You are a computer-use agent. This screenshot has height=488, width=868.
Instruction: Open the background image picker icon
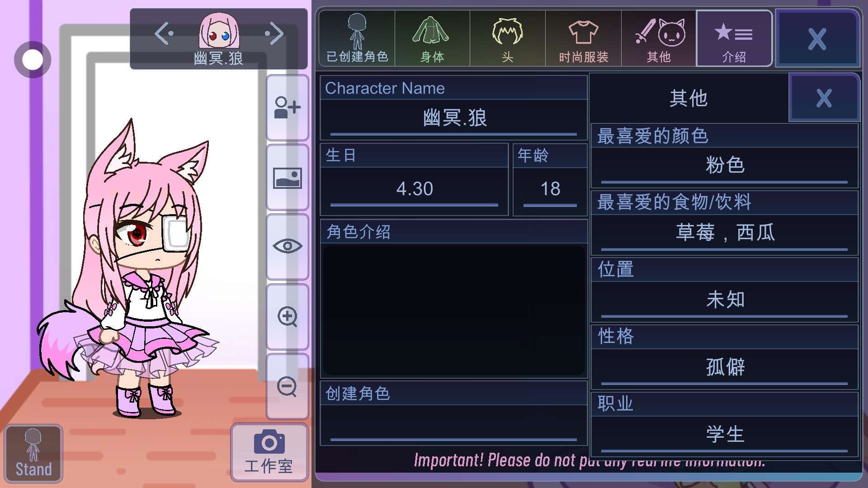(288, 178)
